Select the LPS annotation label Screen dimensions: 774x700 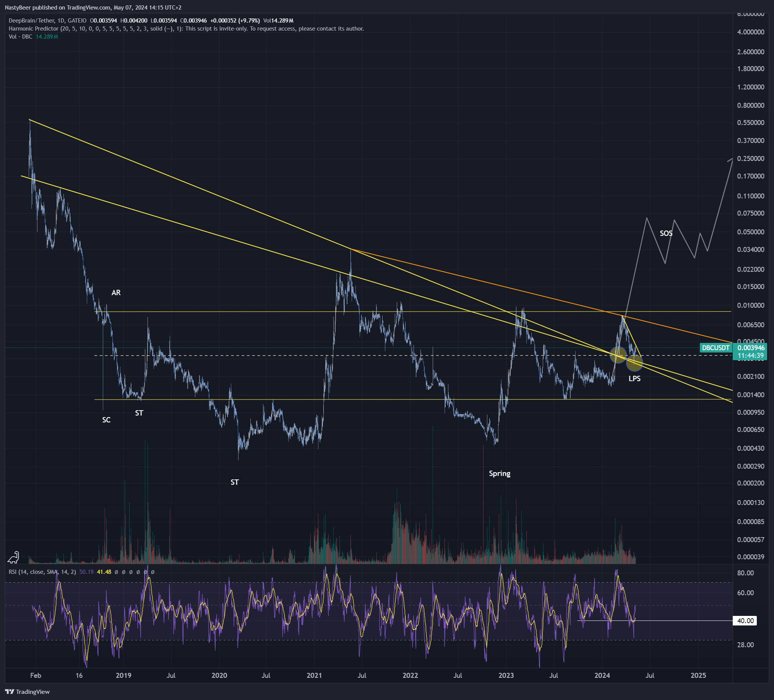634,378
